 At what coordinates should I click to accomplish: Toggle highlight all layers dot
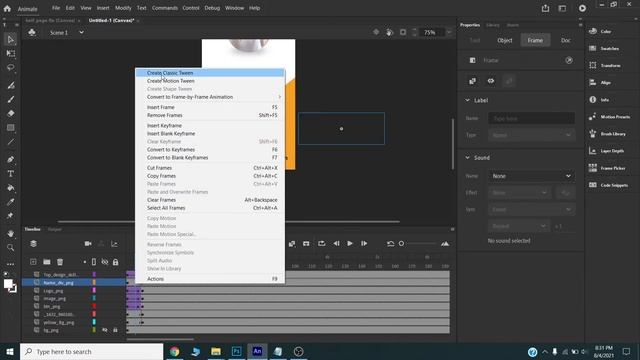(84, 262)
